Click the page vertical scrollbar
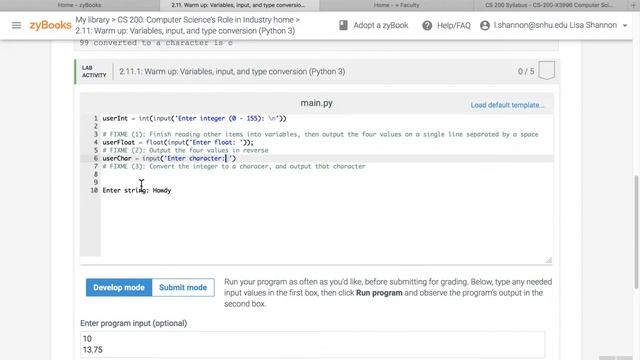The image size is (640, 360). pyautogui.click(x=636, y=232)
